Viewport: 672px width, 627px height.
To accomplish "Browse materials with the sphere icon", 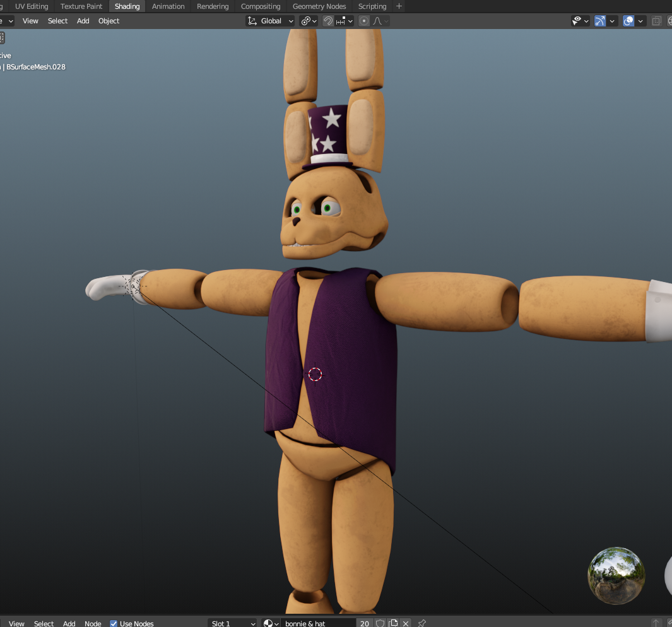I will click(x=271, y=623).
